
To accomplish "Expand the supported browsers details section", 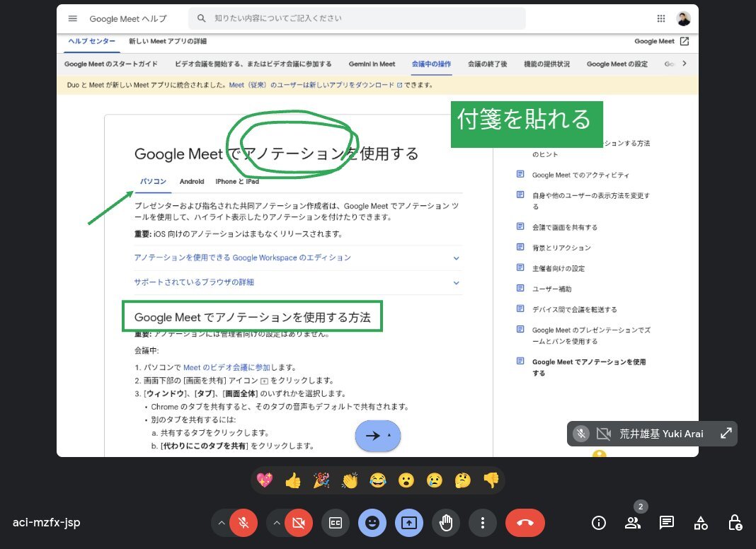I will click(297, 282).
